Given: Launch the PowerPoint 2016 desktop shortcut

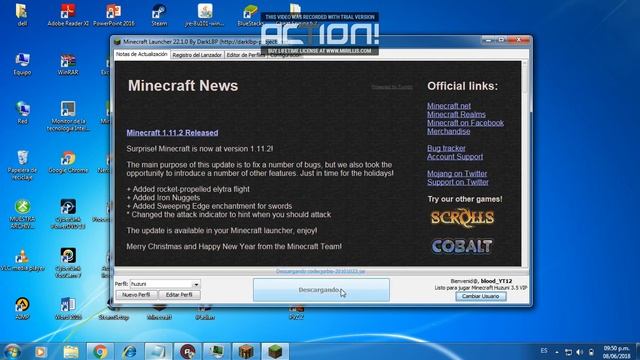Looking at the screenshot, I should click(113, 14).
